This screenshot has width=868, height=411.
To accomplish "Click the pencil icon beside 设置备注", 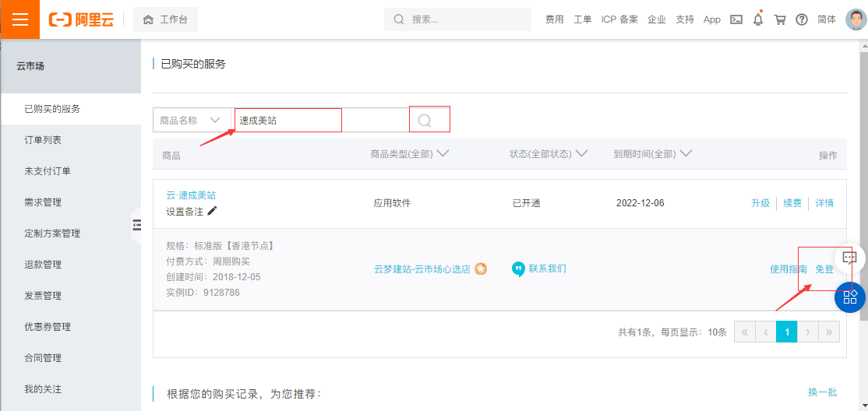I will 212,211.
